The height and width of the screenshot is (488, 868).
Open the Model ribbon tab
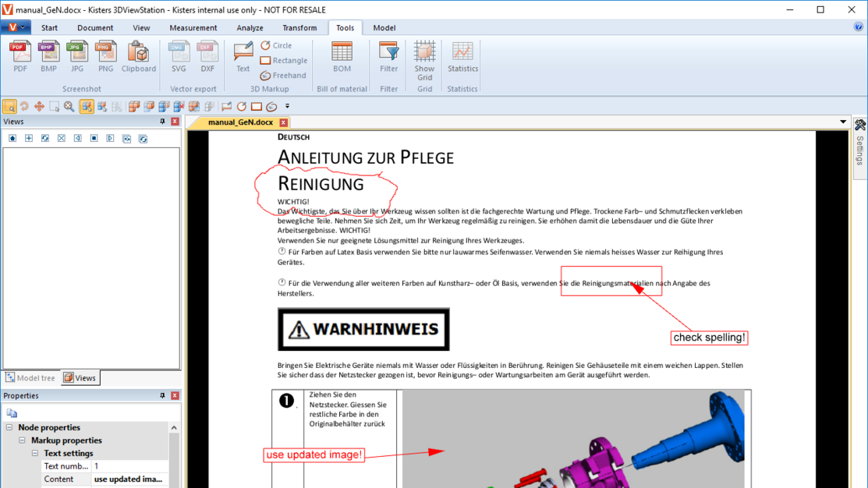[x=384, y=27]
